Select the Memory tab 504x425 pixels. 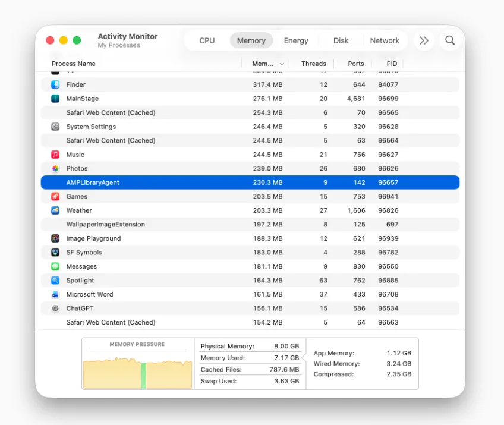tap(251, 40)
